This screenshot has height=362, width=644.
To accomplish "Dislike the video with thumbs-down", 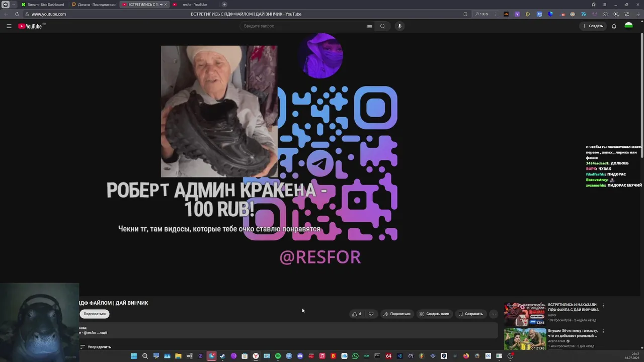I will pos(371,314).
